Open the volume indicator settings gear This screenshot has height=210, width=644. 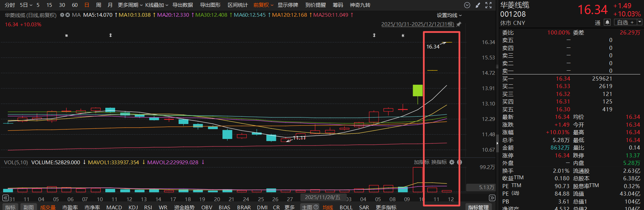point(452,162)
